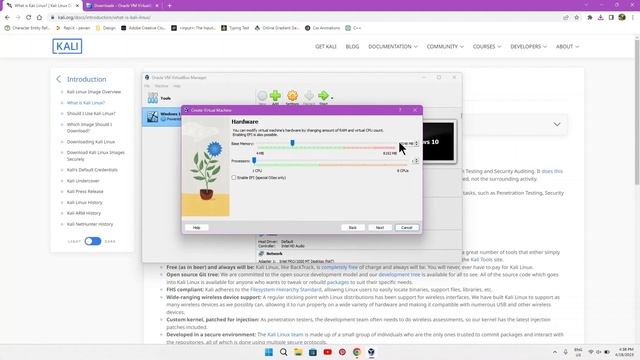This screenshot has width=640, height=360.
Task: Open File Explorer from the taskbar
Action: pyautogui.click(x=298, y=352)
